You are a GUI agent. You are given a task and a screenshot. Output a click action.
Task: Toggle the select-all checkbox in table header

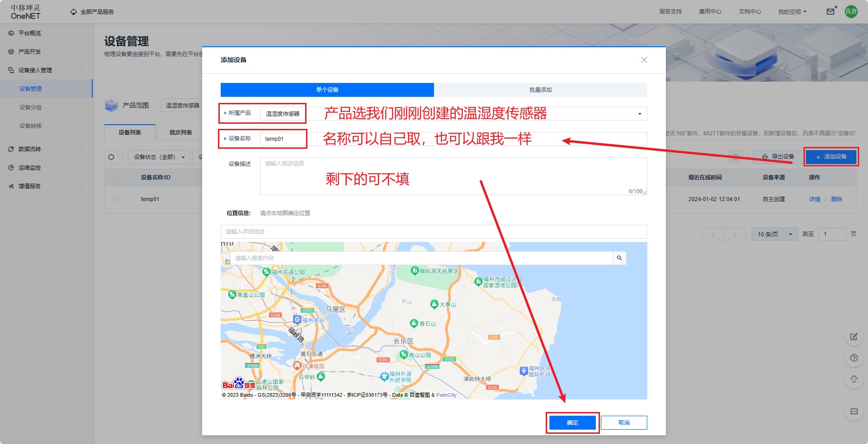pyautogui.click(x=116, y=178)
